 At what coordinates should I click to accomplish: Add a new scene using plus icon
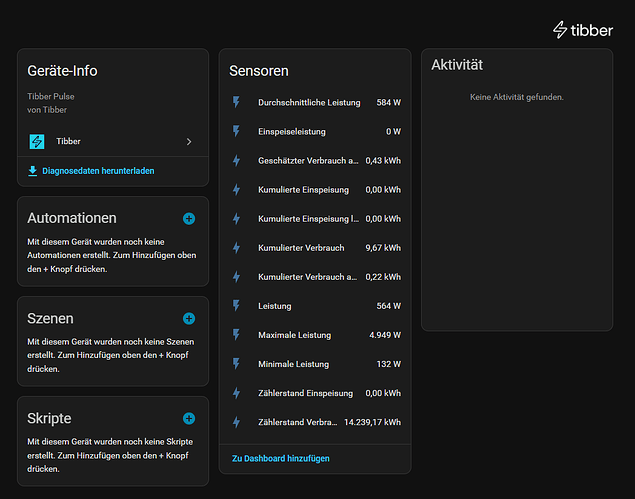(x=189, y=318)
